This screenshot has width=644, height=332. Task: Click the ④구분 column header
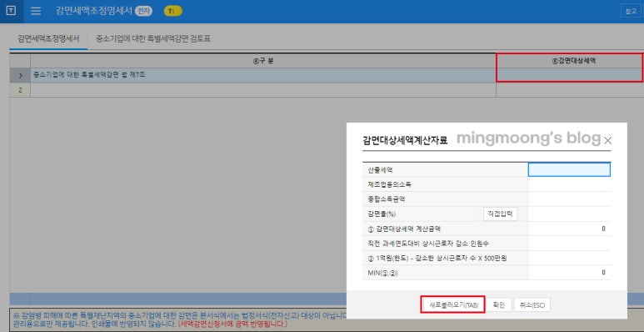(x=263, y=61)
